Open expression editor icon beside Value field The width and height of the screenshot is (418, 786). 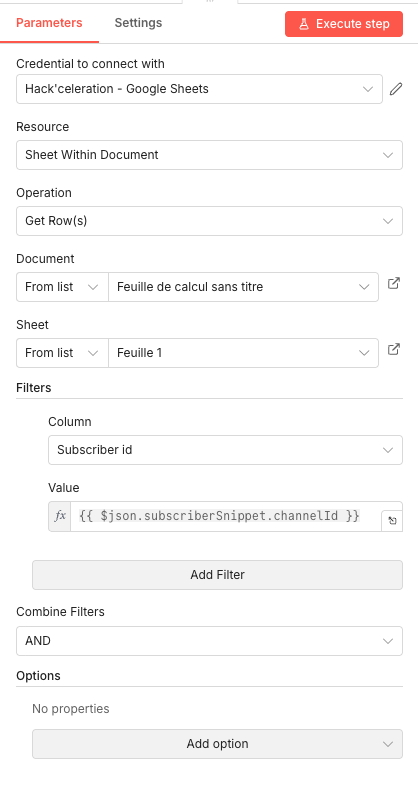tap(392, 521)
